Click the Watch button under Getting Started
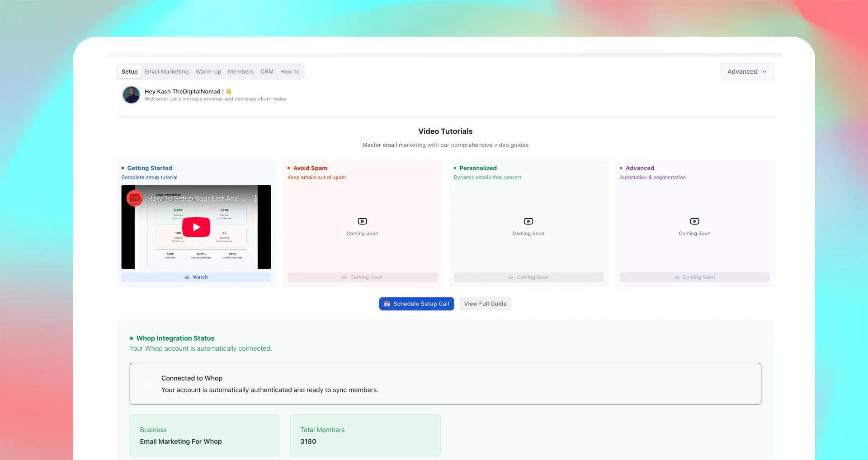The width and height of the screenshot is (868, 460). click(x=196, y=277)
